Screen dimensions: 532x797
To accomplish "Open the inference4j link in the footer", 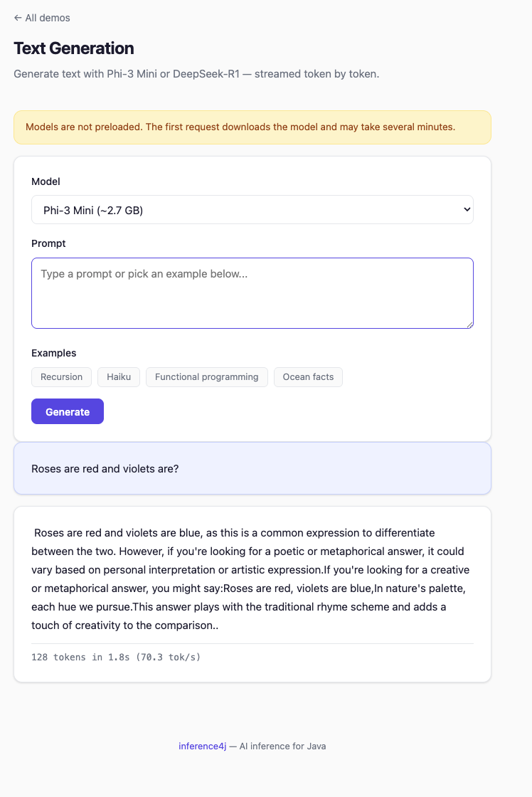I will [x=203, y=746].
